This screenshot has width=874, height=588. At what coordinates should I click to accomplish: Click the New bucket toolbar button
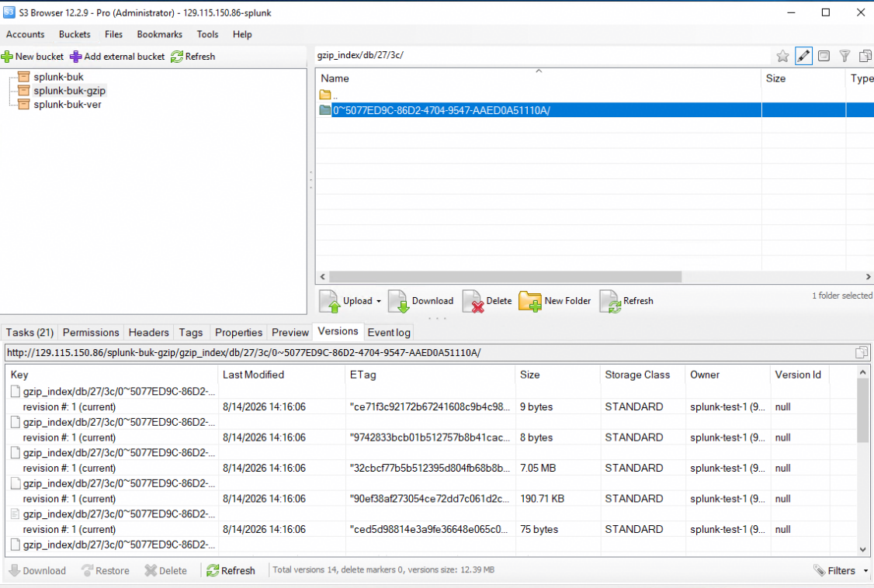33,56
